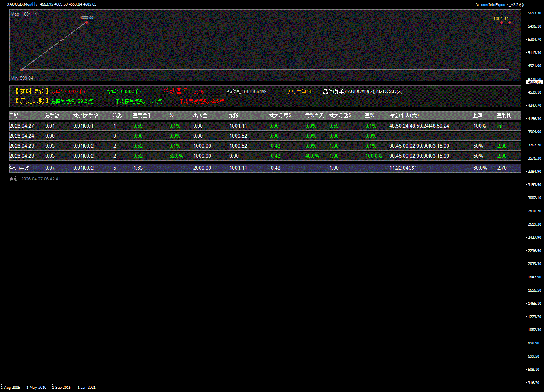Click the 52.0% profit percentage cell
The height and width of the screenshot is (392, 544).
[176, 156]
